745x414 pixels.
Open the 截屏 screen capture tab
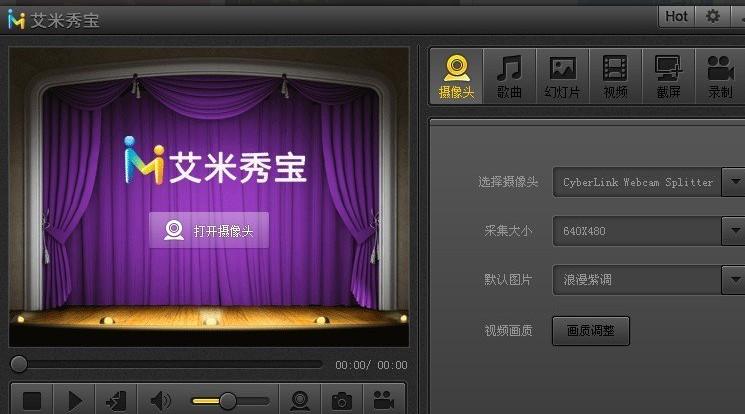click(669, 77)
